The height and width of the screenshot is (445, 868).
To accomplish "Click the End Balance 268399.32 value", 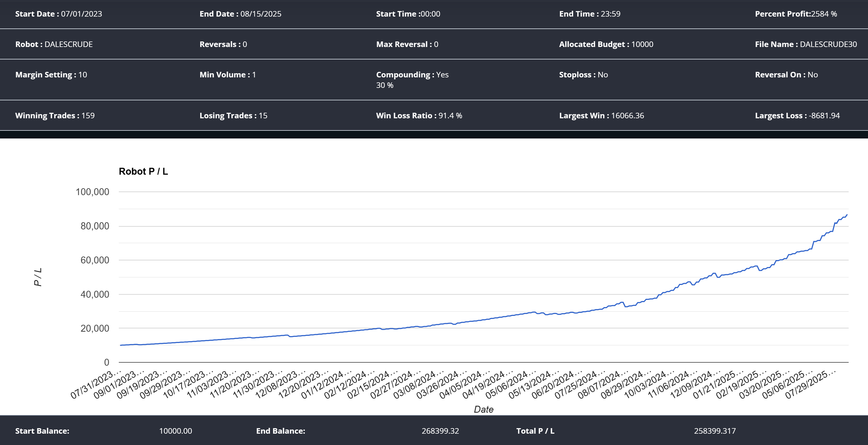I will [440, 431].
